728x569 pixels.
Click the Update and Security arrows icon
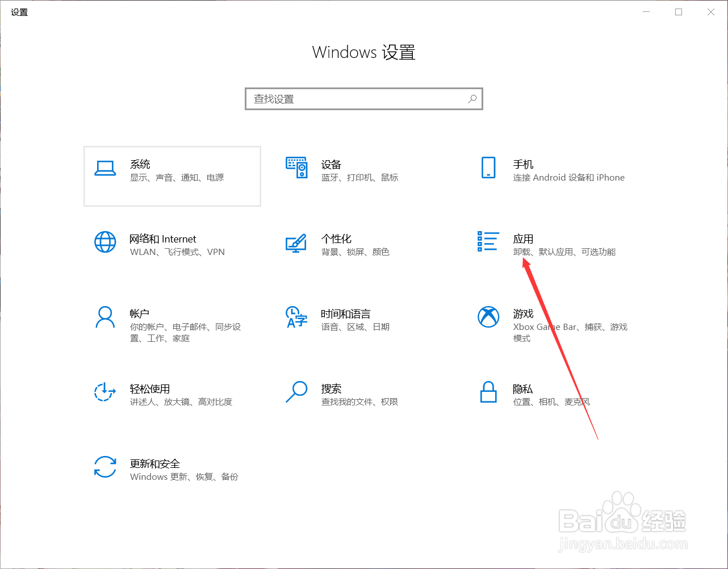pos(105,467)
